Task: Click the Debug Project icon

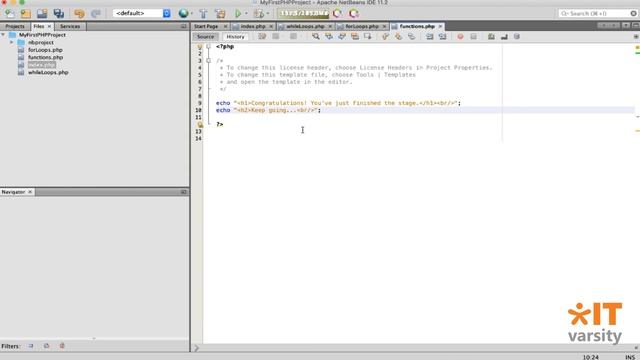Action: [x=259, y=13]
